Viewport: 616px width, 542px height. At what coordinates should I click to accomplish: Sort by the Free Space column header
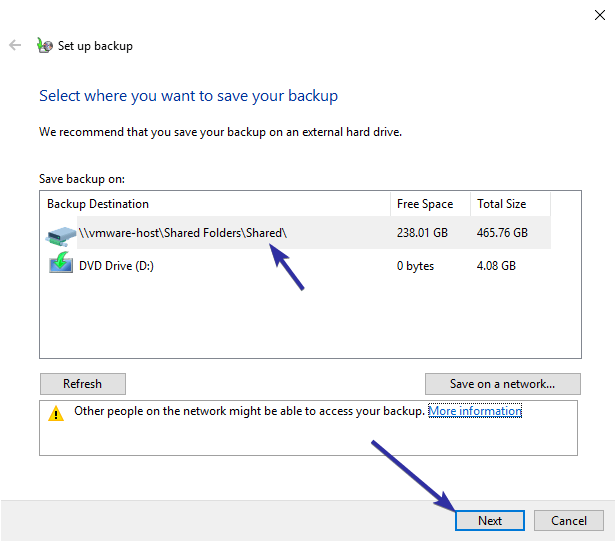click(425, 204)
